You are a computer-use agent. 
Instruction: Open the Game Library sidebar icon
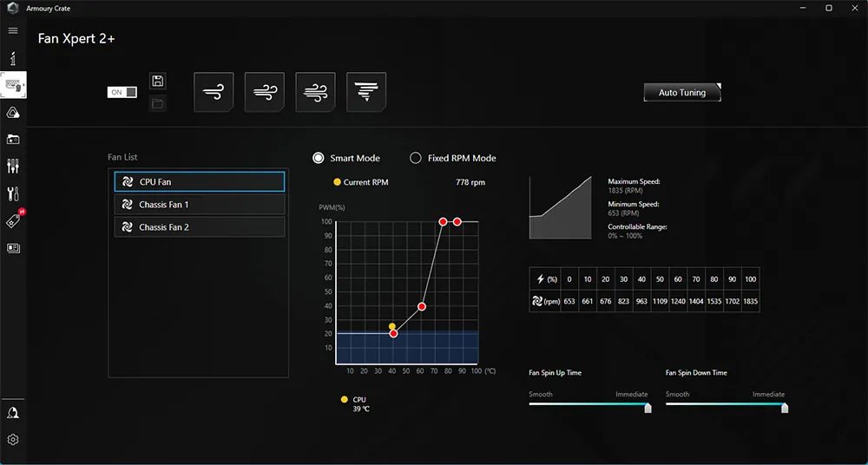point(13,139)
